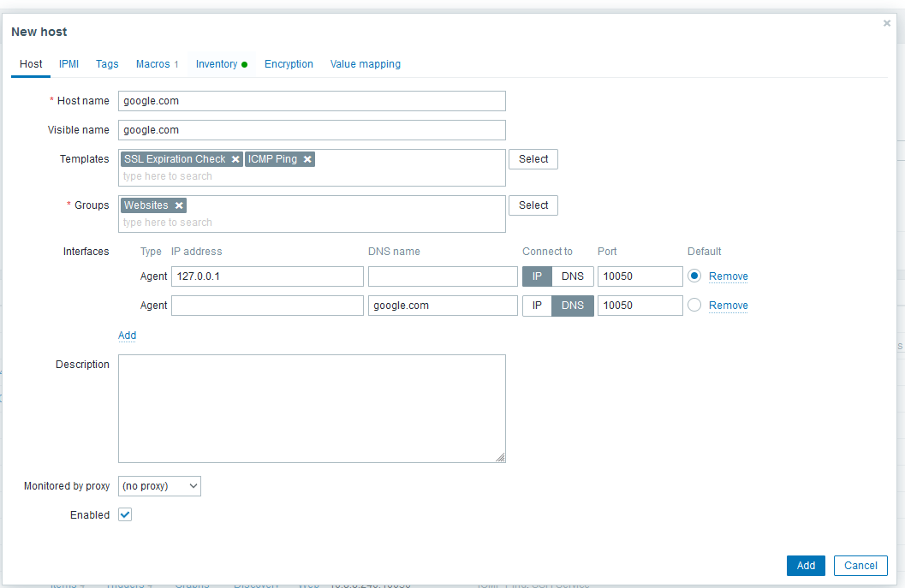Edit the google.com DNS name field

point(443,306)
